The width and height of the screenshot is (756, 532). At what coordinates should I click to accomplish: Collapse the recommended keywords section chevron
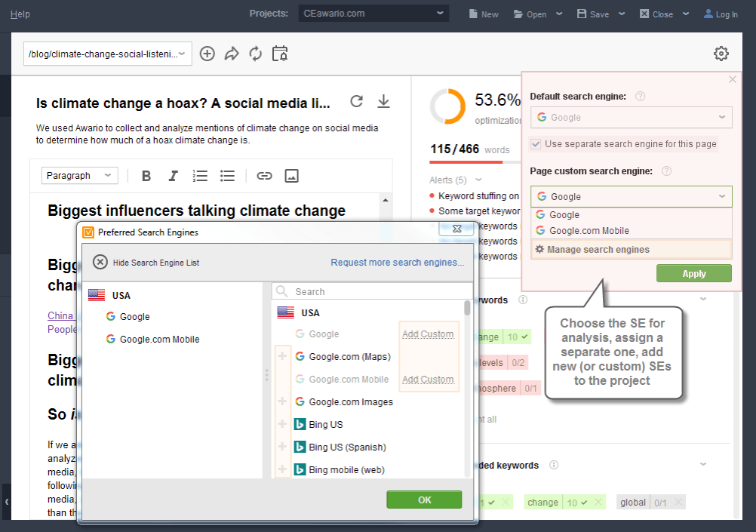[703, 465]
